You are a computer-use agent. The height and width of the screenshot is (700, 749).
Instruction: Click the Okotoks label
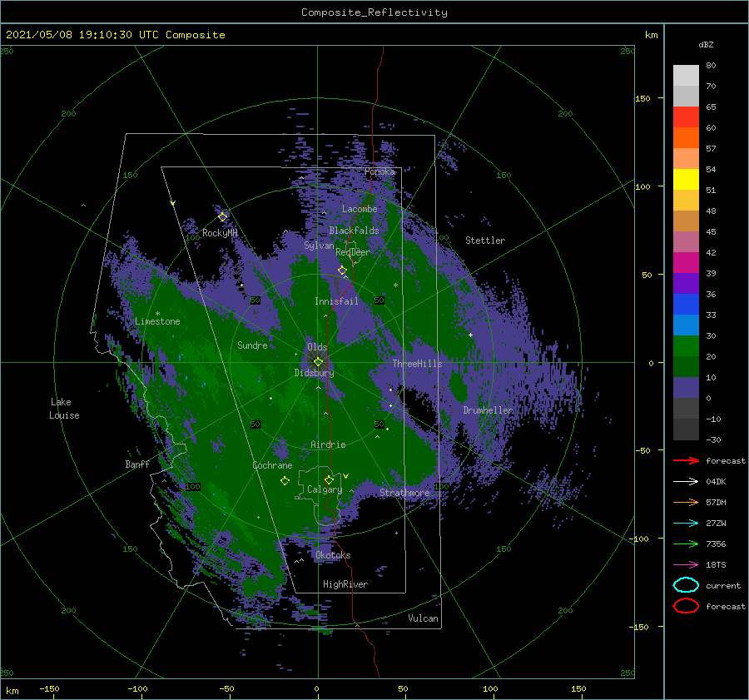coord(333,555)
